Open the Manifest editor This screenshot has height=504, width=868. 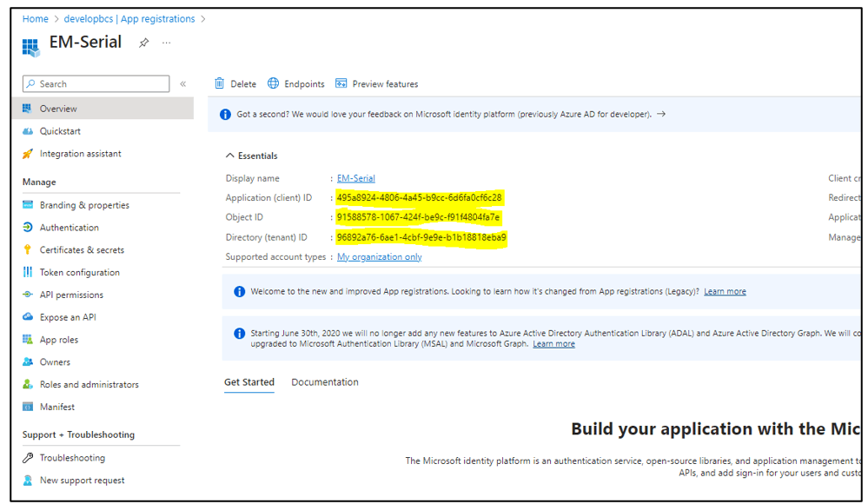pyautogui.click(x=57, y=408)
